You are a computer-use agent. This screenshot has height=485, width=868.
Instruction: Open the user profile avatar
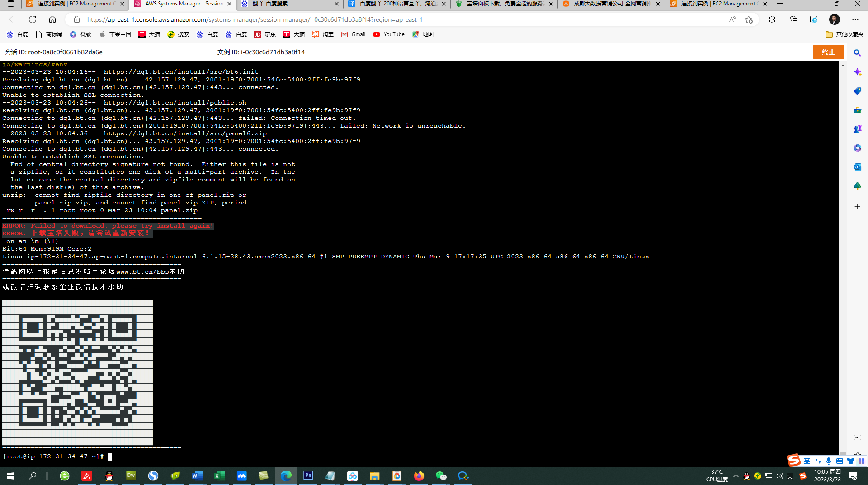835,19
